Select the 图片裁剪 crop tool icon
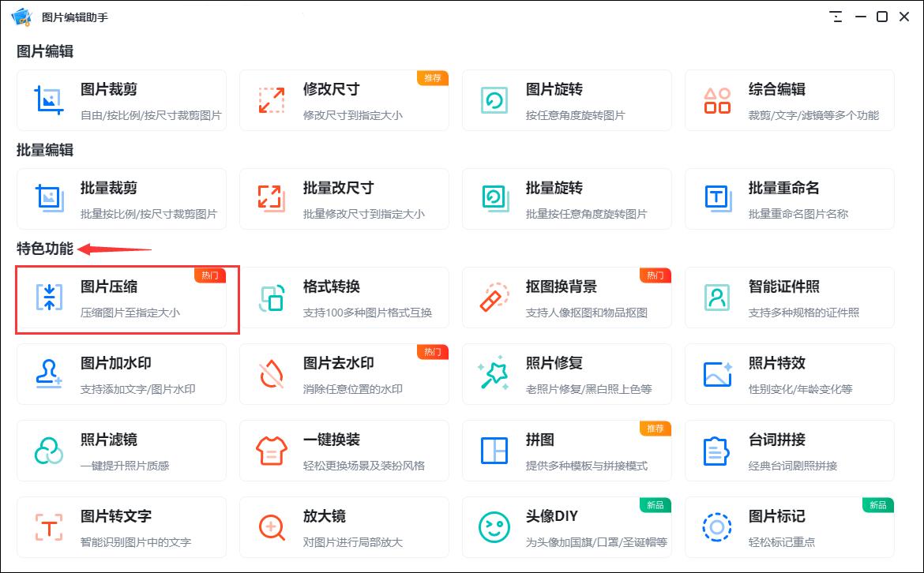The image size is (924, 573). (47, 99)
